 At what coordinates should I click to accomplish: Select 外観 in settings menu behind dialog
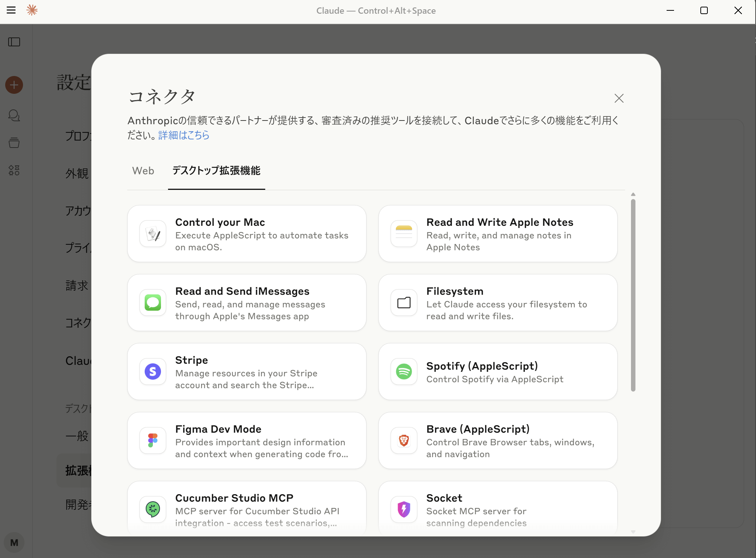pyautogui.click(x=77, y=173)
